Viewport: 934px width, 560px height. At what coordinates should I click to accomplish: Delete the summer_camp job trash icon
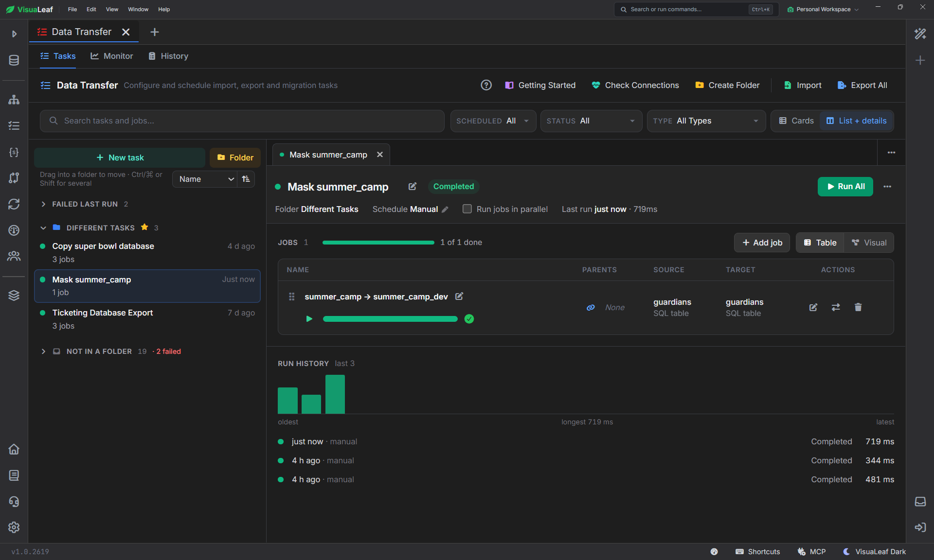858,307
